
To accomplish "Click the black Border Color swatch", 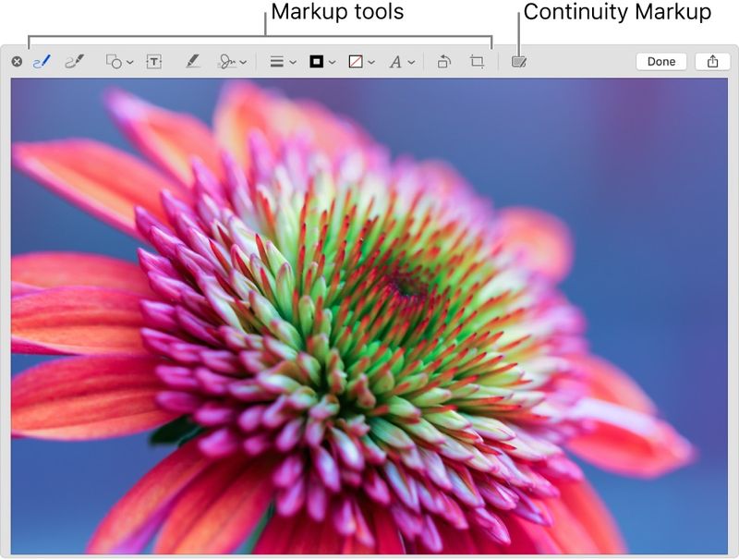I will pyautogui.click(x=316, y=62).
